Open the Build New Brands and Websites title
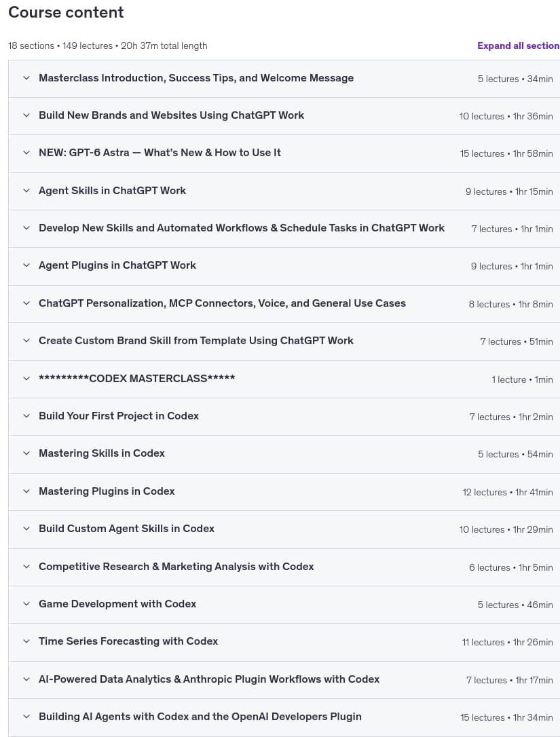560x737 pixels. click(x=171, y=115)
